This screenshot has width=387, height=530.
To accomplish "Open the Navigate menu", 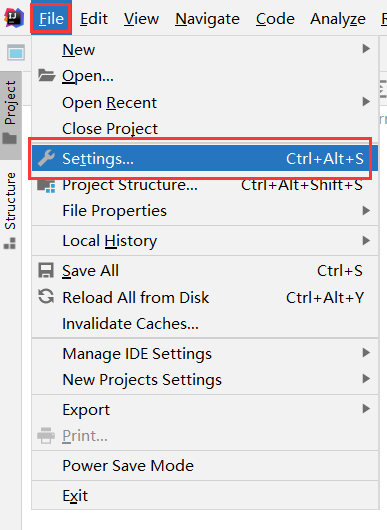I will pos(207,18).
